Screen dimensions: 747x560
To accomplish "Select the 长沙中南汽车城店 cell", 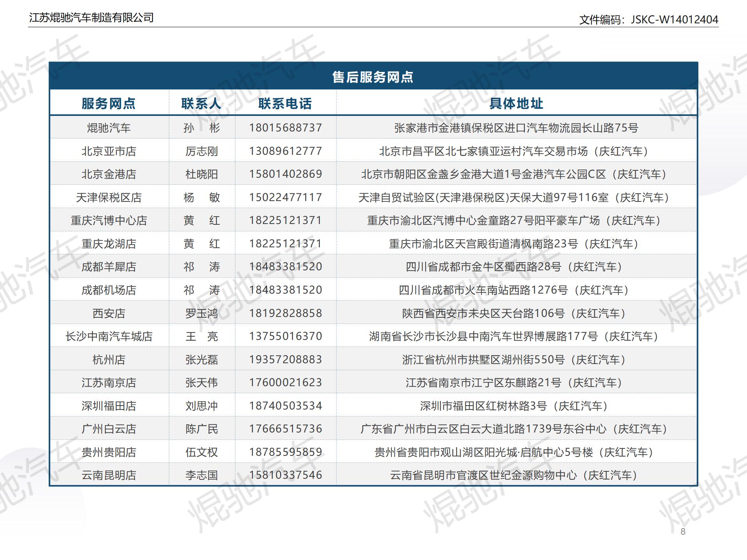I will coord(109,336).
